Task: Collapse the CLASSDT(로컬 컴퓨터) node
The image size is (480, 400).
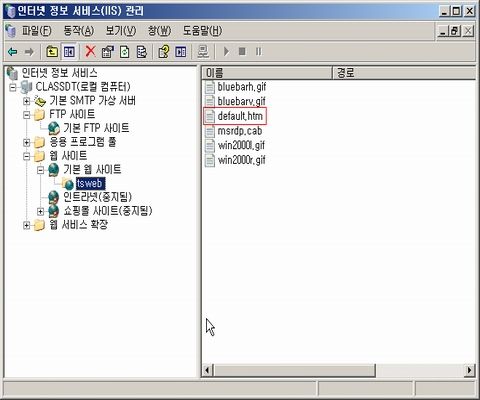Action: (13, 87)
